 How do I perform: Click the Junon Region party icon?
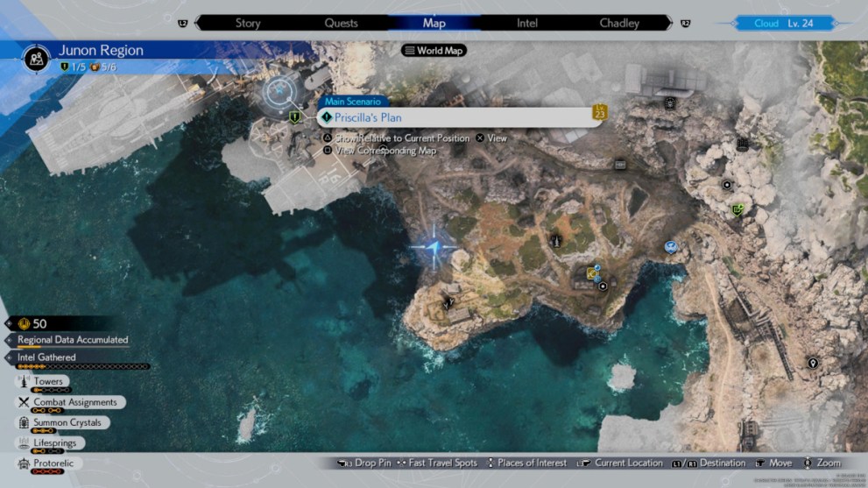(x=35, y=59)
